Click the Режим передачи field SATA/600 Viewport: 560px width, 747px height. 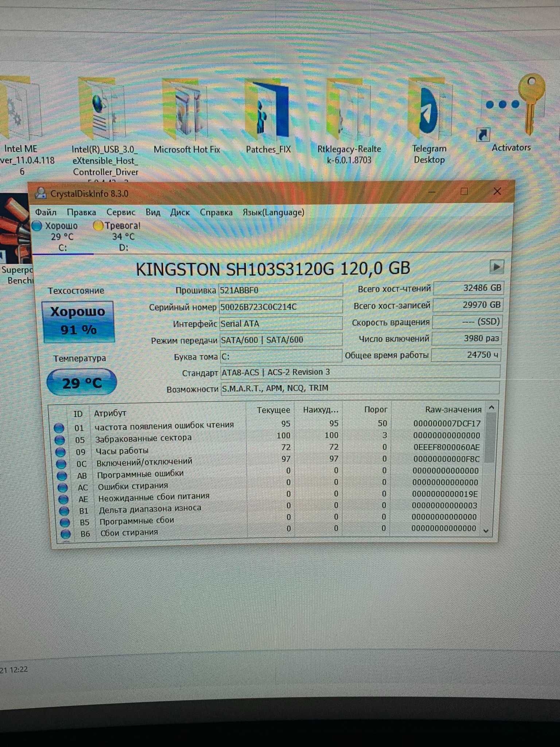[x=281, y=340]
